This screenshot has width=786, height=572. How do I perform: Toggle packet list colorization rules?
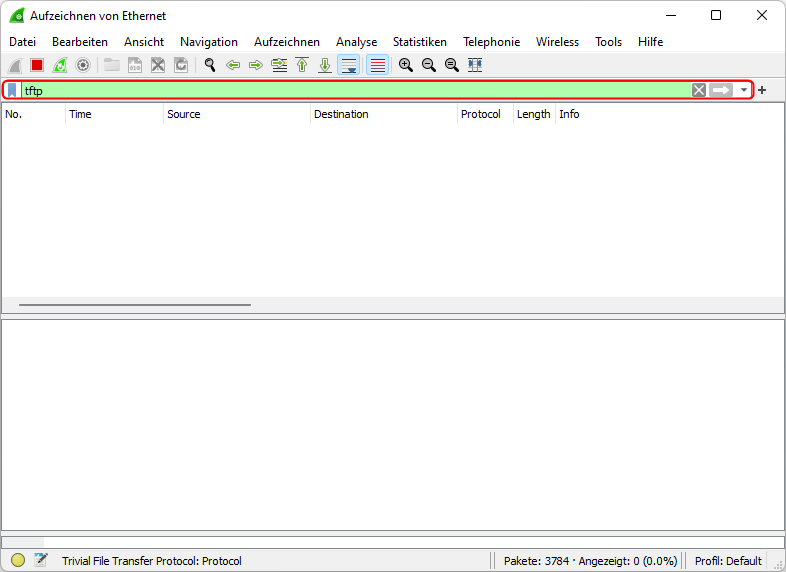tap(377, 65)
